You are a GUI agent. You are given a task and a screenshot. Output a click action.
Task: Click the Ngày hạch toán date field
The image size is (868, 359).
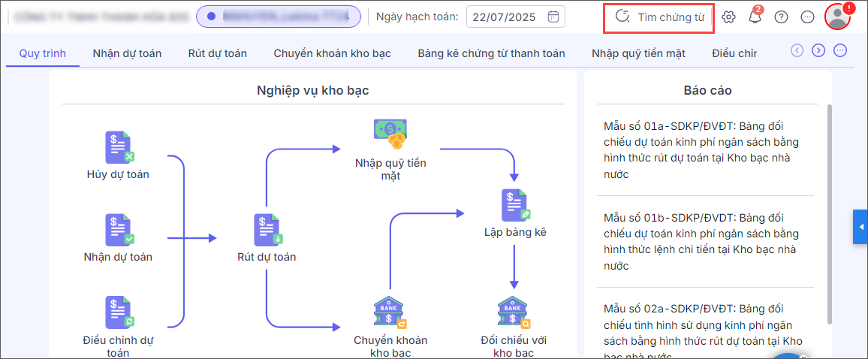click(515, 17)
